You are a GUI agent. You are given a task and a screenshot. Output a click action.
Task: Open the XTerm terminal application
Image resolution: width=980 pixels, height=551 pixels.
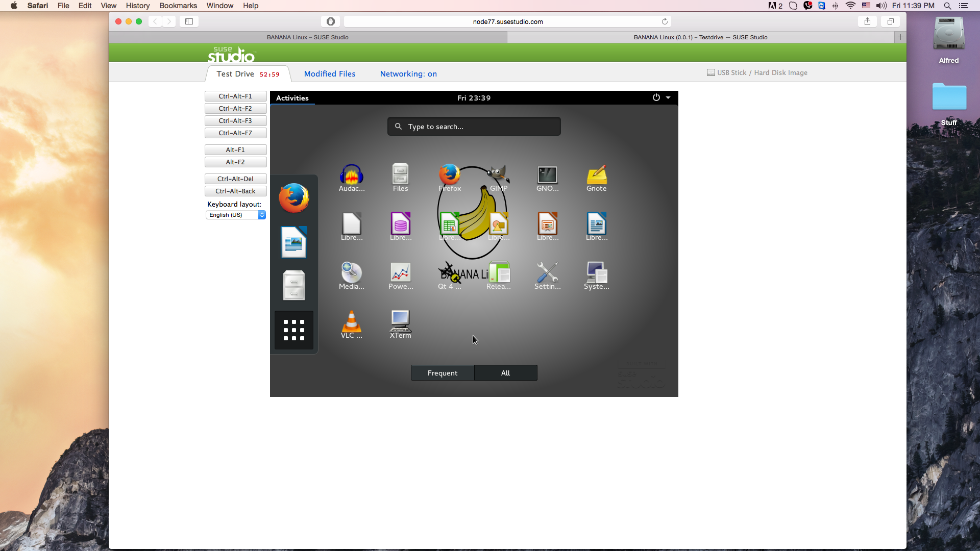pos(400,321)
